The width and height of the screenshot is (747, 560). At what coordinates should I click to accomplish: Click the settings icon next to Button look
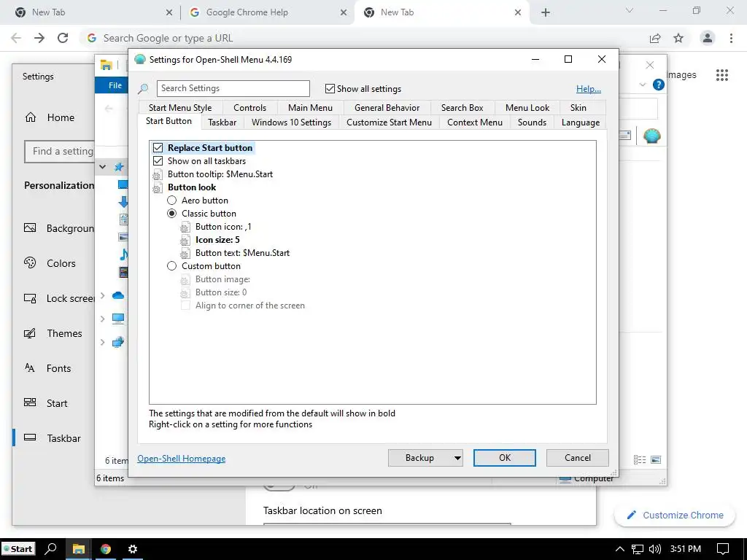click(x=158, y=187)
